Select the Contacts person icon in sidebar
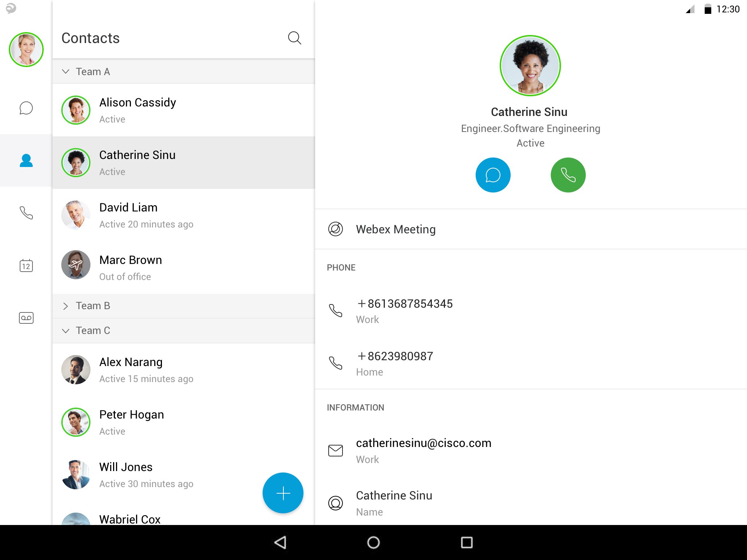 [x=26, y=161]
